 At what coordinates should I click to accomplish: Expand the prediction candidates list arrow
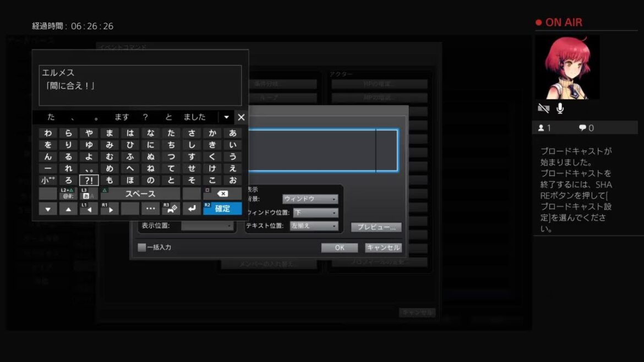click(226, 117)
